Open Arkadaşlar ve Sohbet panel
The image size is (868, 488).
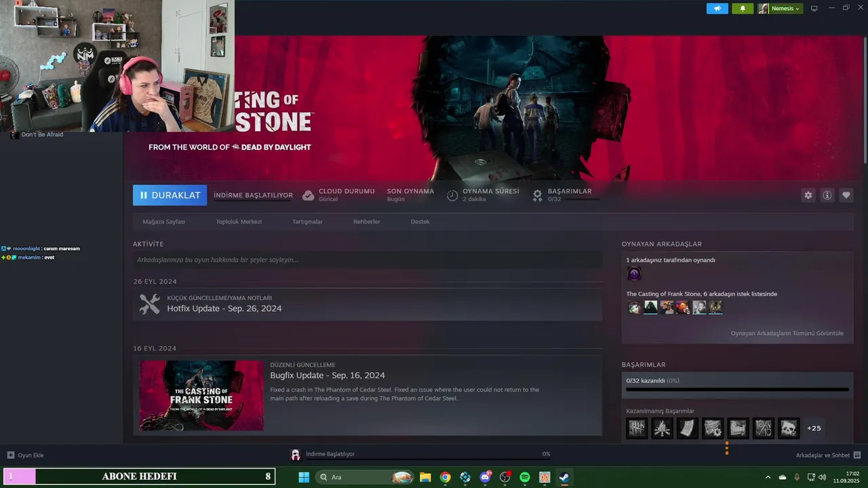tap(828, 455)
